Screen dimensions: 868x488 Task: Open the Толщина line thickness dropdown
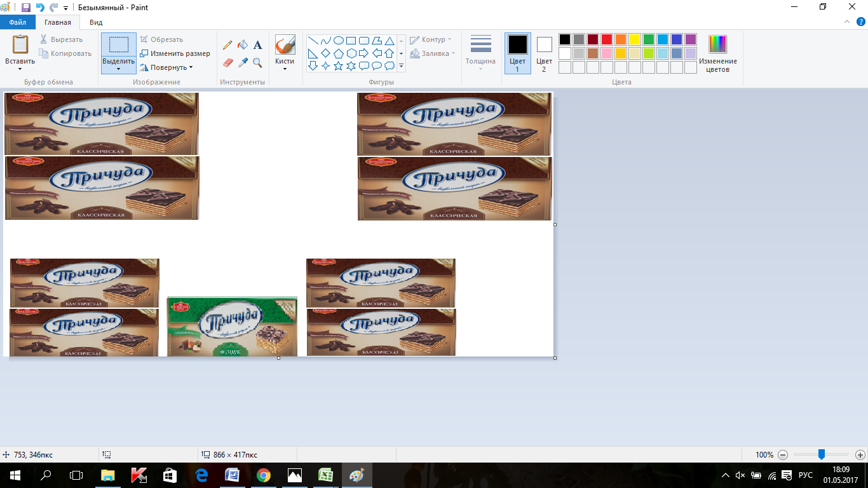[x=480, y=53]
